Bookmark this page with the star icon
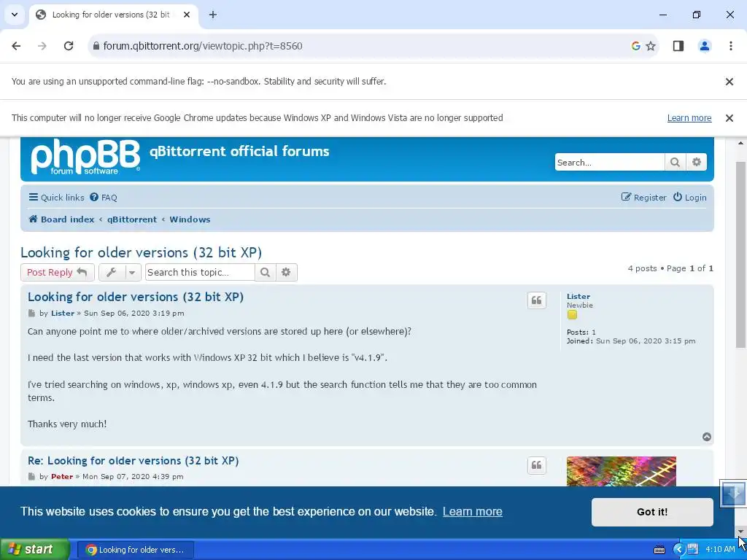 coord(651,46)
